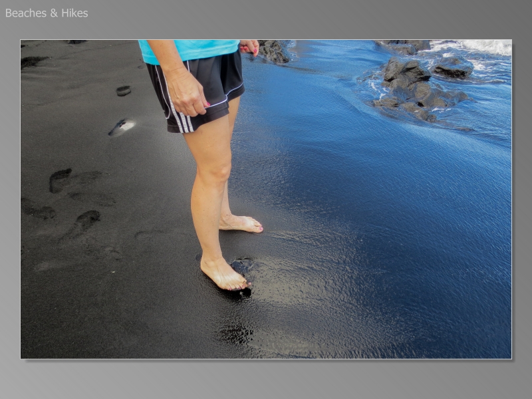532x399 pixels.
Task: Click the "Beaches & Hikes" slideshow title
Action: tap(47, 13)
